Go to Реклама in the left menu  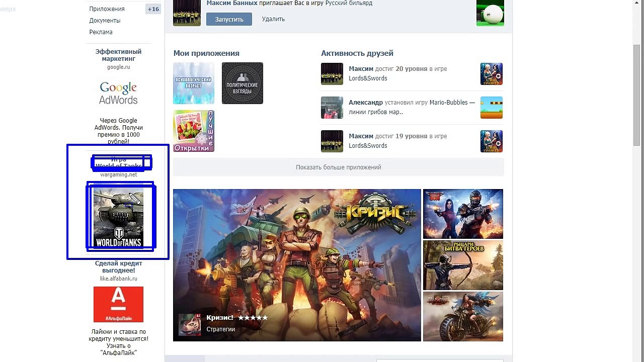tap(101, 32)
